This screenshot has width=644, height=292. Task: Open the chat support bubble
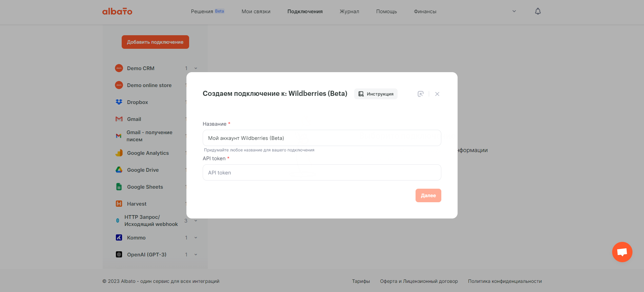pos(622,252)
